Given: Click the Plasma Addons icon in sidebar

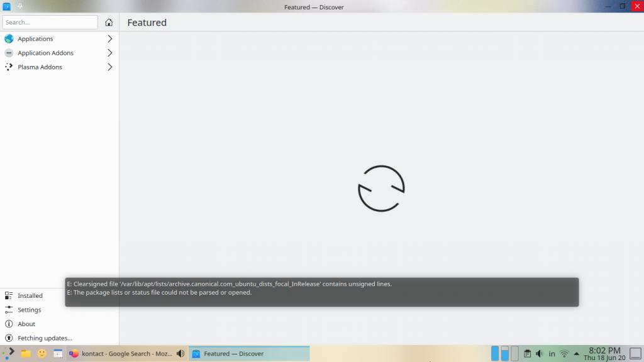Looking at the screenshot, I should [x=9, y=67].
